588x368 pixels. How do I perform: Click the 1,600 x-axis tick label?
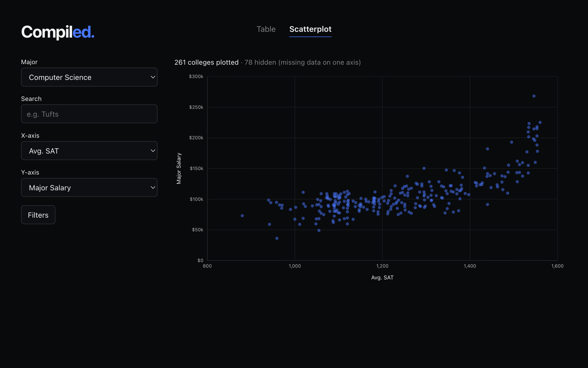(x=558, y=266)
